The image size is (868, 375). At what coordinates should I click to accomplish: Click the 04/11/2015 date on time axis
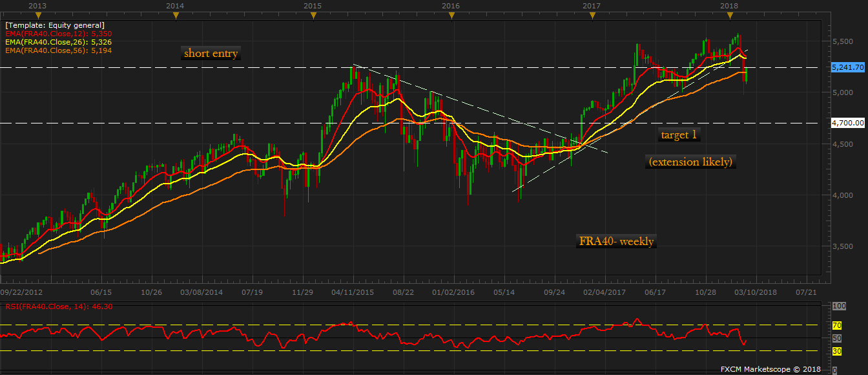coord(353,292)
